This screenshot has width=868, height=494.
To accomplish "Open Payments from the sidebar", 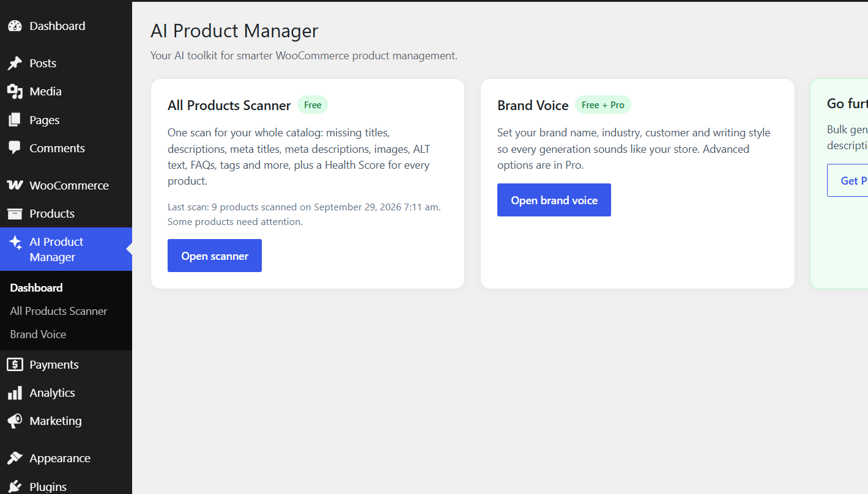I will click(66, 365).
